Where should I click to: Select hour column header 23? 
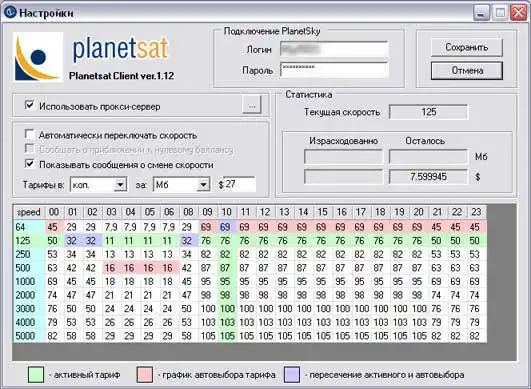(x=476, y=212)
